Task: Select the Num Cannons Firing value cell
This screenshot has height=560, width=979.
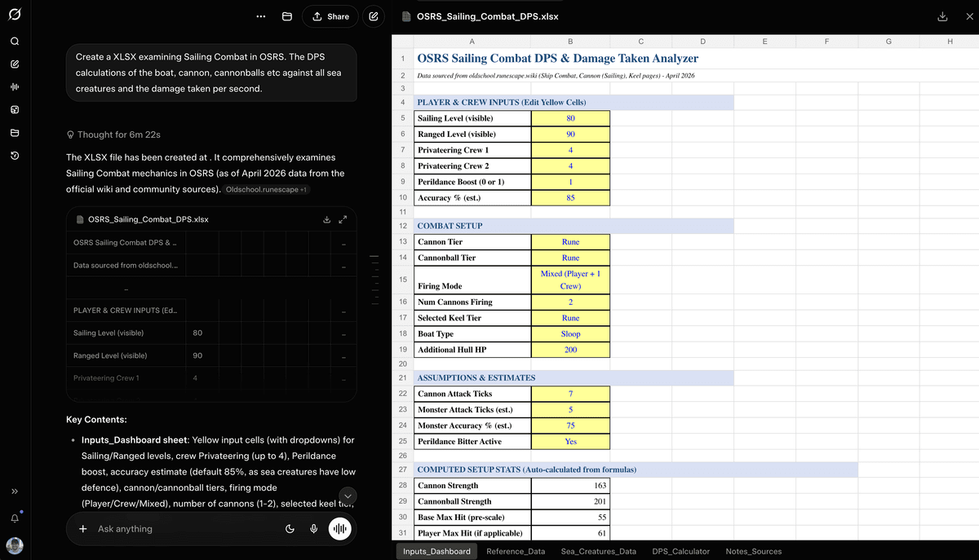Action: (570, 302)
